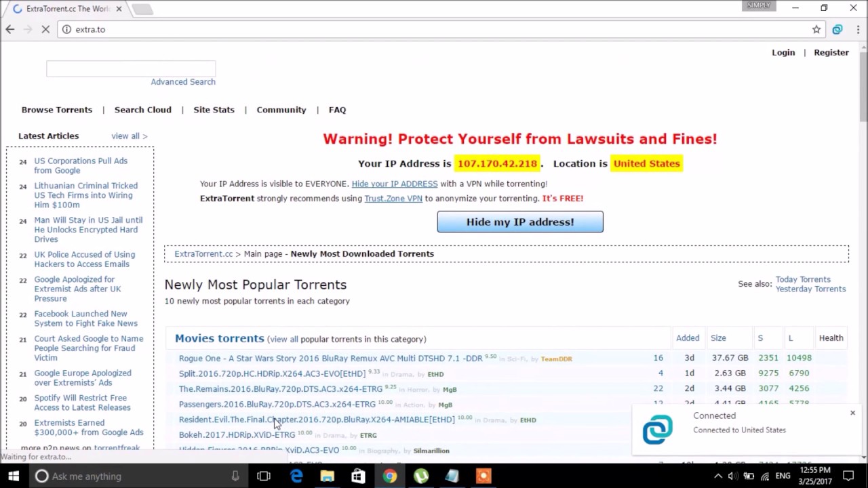The height and width of the screenshot is (488, 868).
Task: Bookmark this page with star icon
Action: [816, 29]
